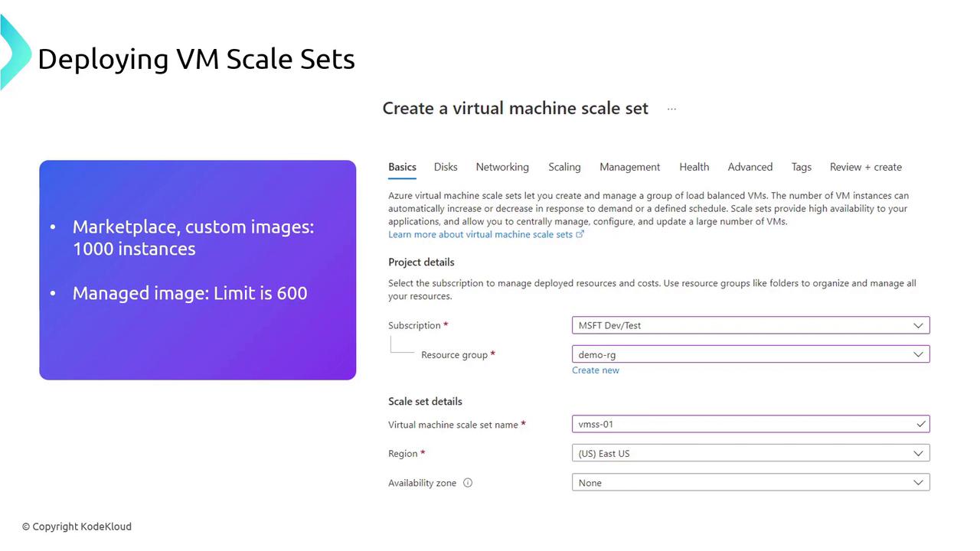Open the Region dropdown
The height and width of the screenshot is (551, 980).
[750, 453]
